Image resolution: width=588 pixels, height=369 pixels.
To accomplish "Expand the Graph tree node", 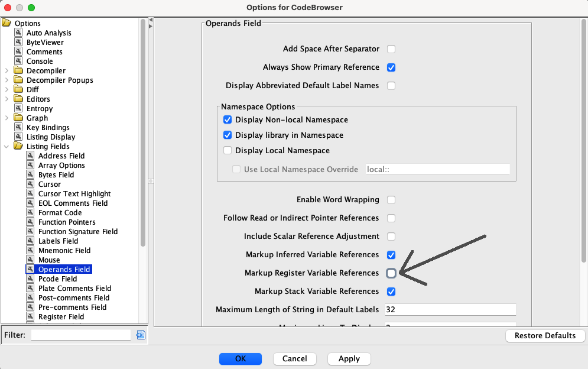I will [7, 118].
